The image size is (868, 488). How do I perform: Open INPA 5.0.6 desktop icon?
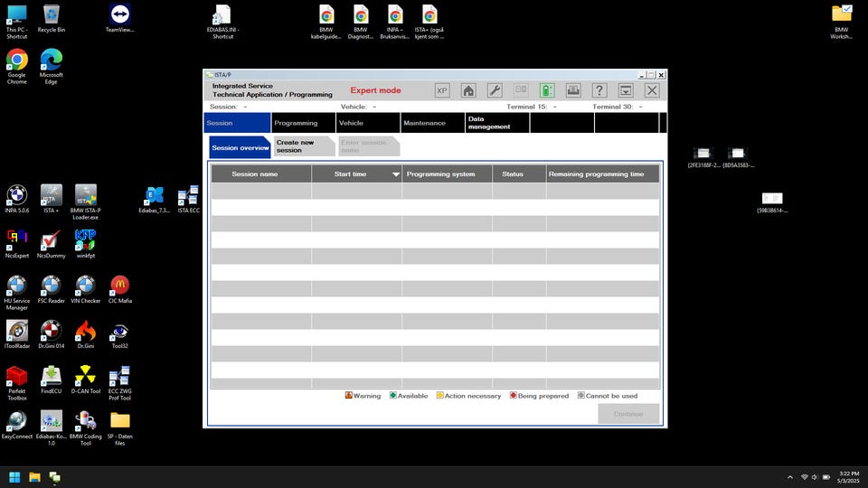16,199
